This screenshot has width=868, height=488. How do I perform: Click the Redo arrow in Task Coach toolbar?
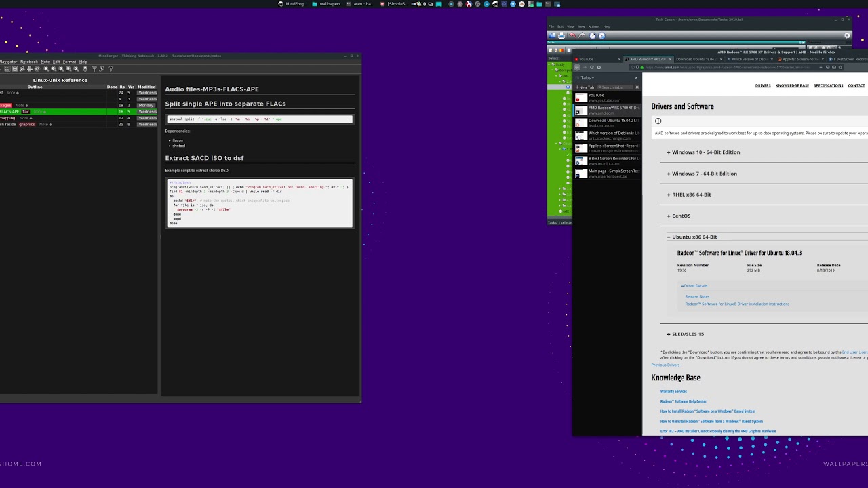coord(582,35)
